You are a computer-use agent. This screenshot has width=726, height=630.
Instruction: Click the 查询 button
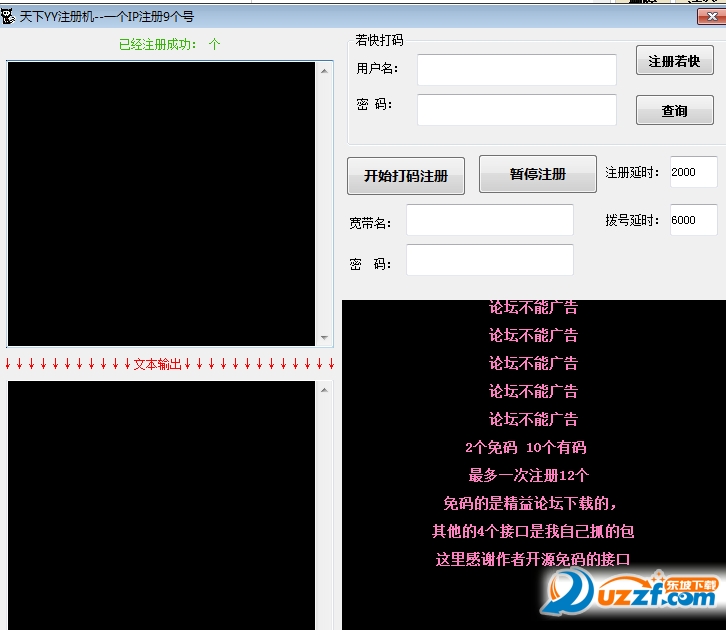(x=675, y=110)
